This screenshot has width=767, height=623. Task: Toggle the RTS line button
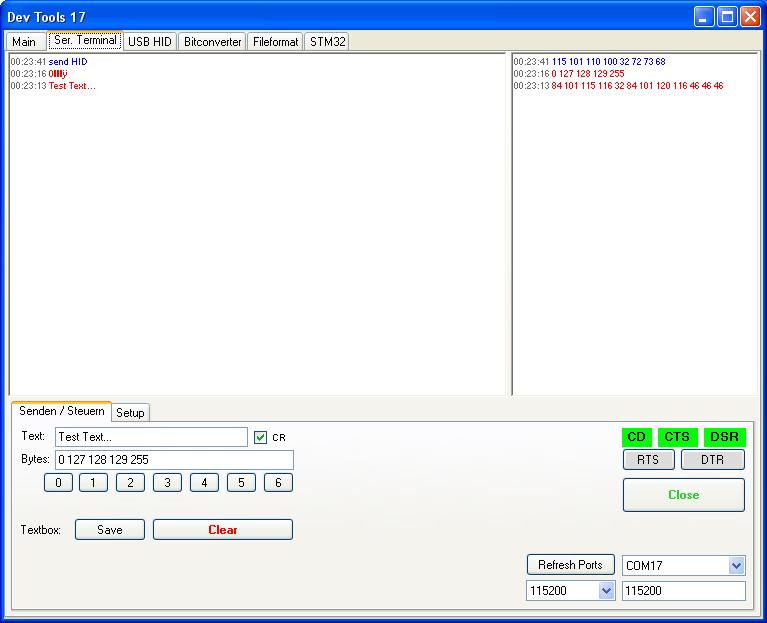pyautogui.click(x=648, y=460)
